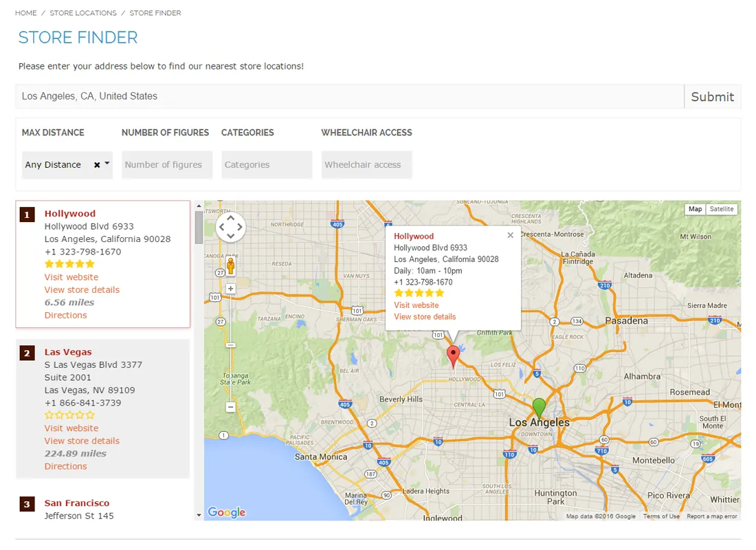
Task: Open the Number of figures dropdown
Action: [x=167, y=165]
